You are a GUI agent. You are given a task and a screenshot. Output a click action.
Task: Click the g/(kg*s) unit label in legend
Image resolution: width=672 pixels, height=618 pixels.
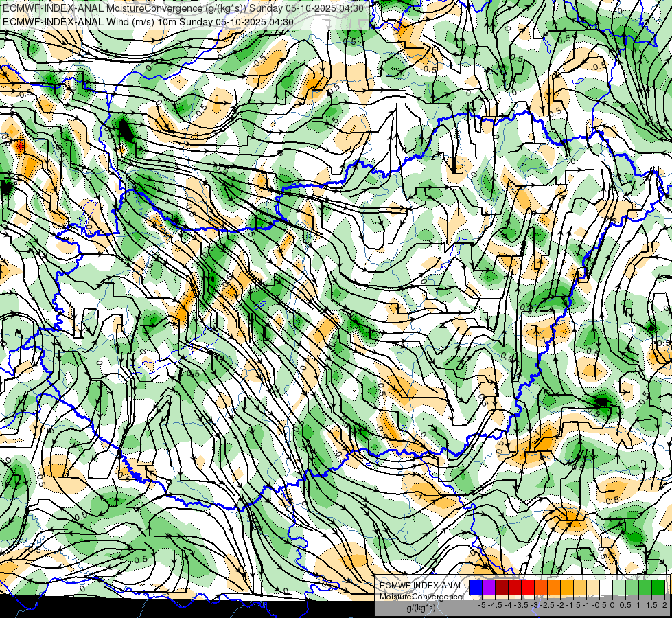(421, 608)
